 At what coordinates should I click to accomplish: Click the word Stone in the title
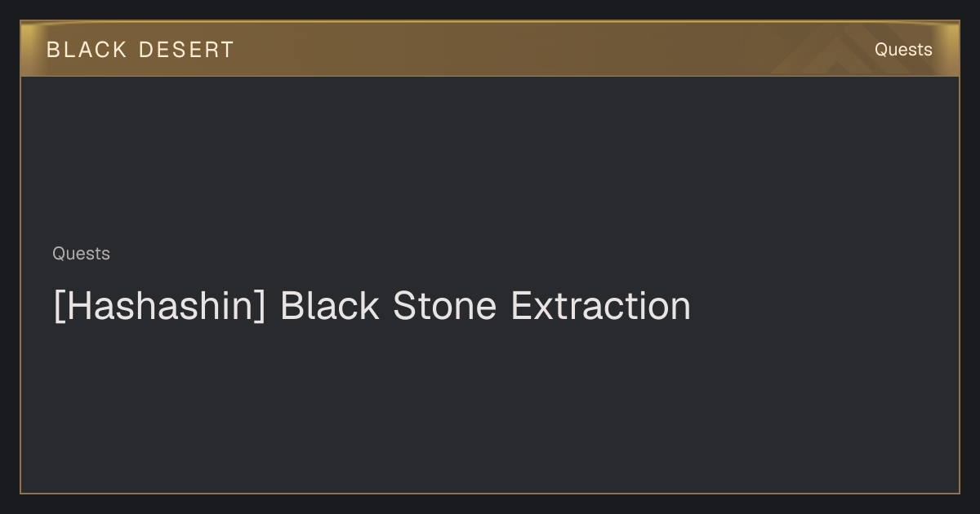[x=444, y=307]
